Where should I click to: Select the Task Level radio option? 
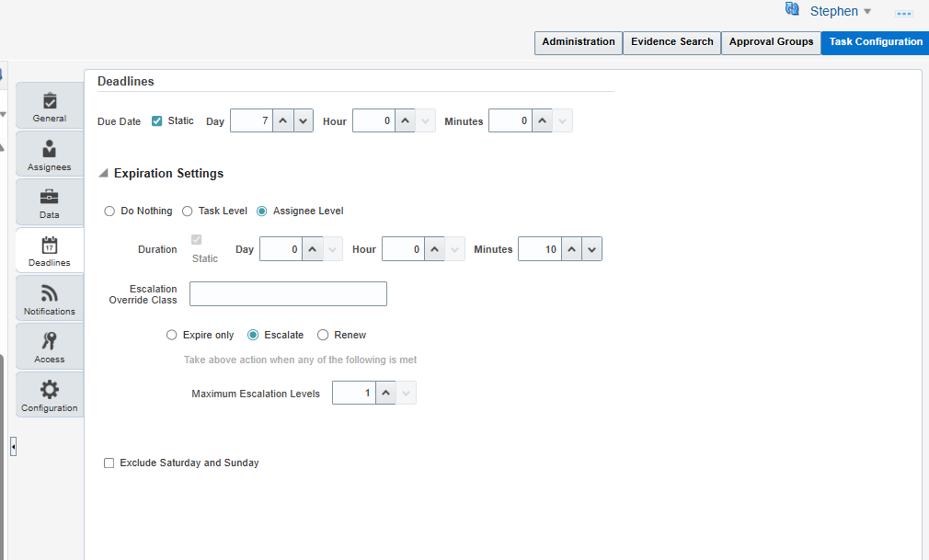(188, 211)
